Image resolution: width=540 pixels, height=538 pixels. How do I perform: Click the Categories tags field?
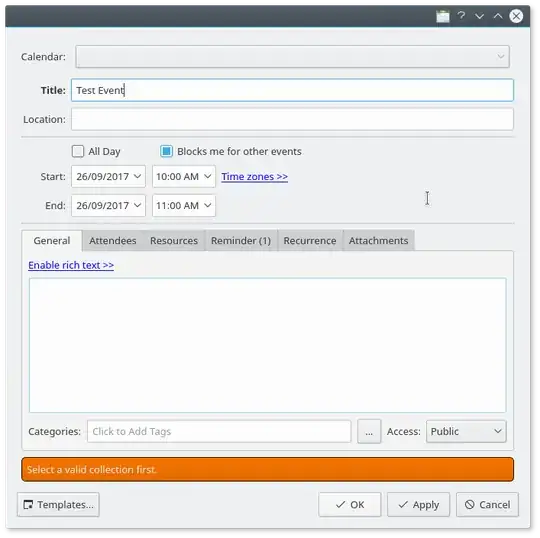coord(219,431)
